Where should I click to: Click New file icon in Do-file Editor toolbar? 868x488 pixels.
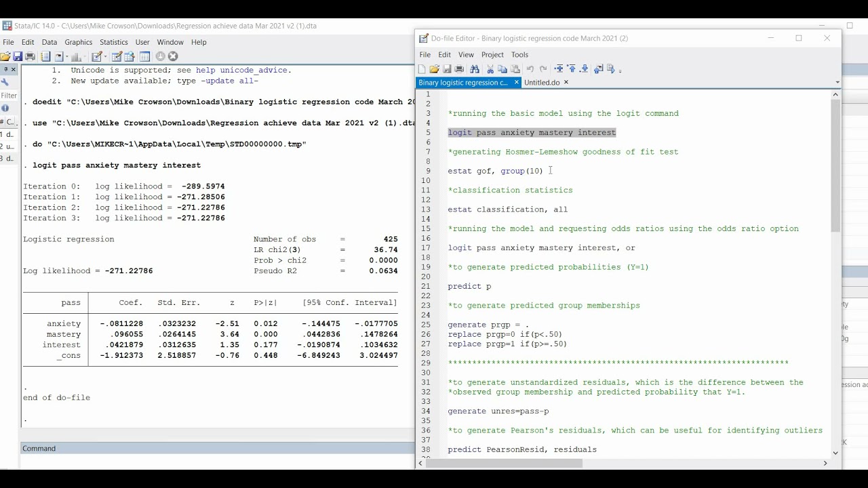tap(422, 69)
